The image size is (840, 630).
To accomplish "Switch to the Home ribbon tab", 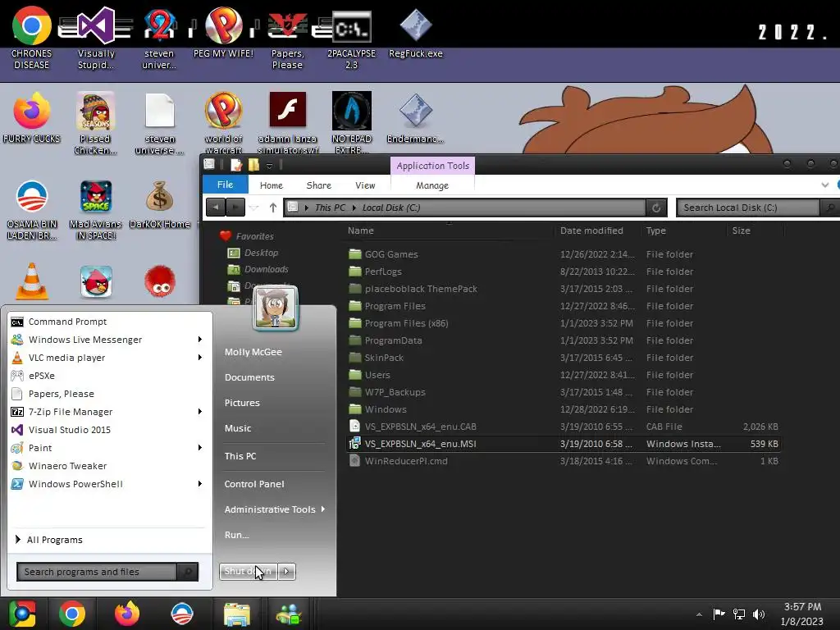I will [x=271, y=185].
